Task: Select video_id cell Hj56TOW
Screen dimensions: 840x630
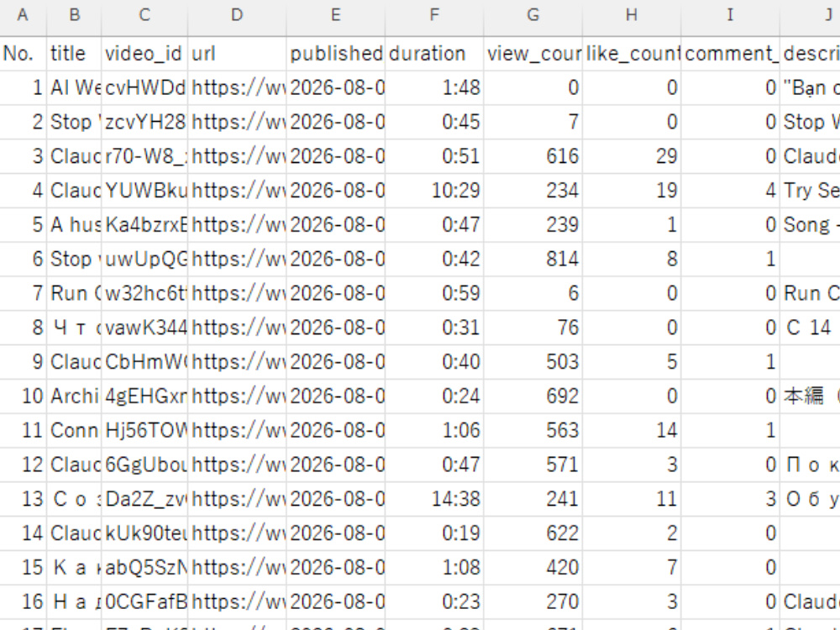Action: click(144, 430)
